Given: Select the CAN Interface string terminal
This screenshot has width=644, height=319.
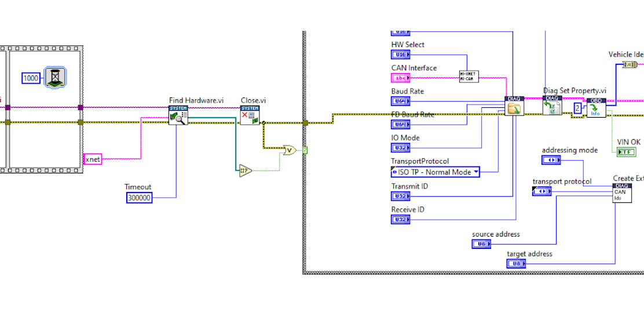Looking at the screenshot, I should 400,78.
